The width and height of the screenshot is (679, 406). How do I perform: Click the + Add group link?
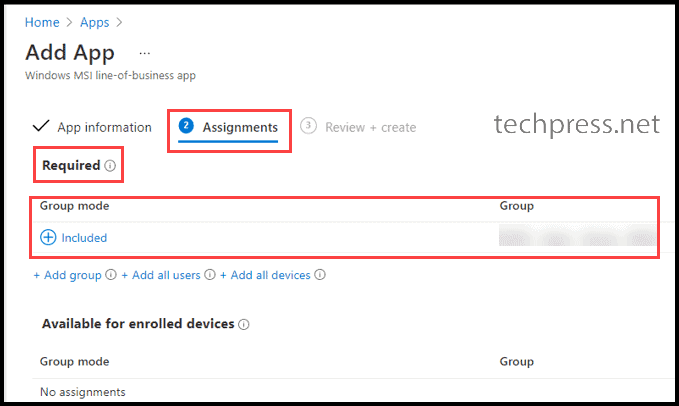[x=68, y=275]
